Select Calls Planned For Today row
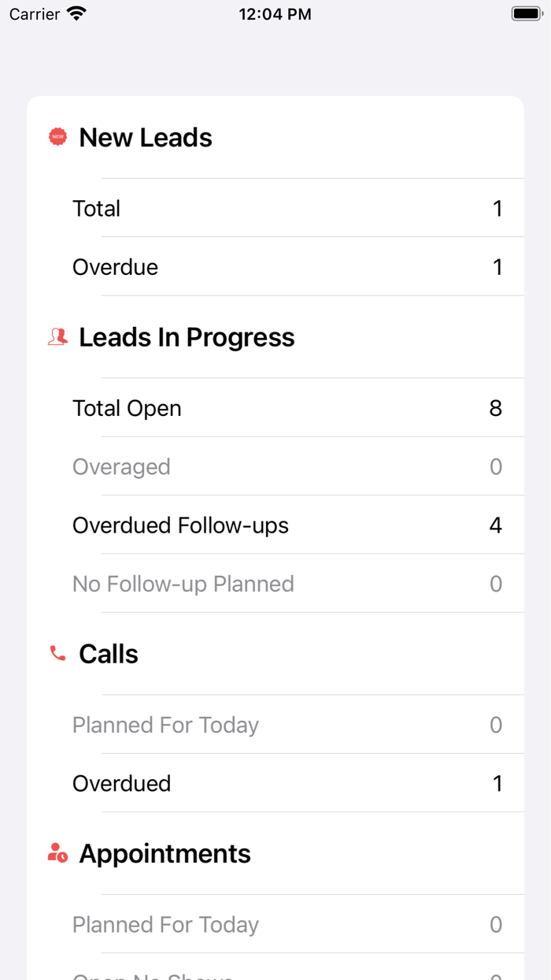Screen dimensions: 551x980 coord(287,725)
